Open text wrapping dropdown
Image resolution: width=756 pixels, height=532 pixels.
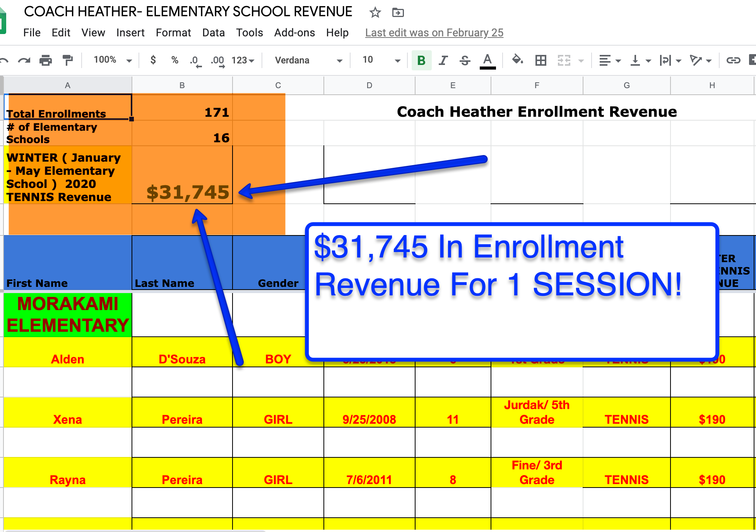pyautogui.click(x=670, y=60)
